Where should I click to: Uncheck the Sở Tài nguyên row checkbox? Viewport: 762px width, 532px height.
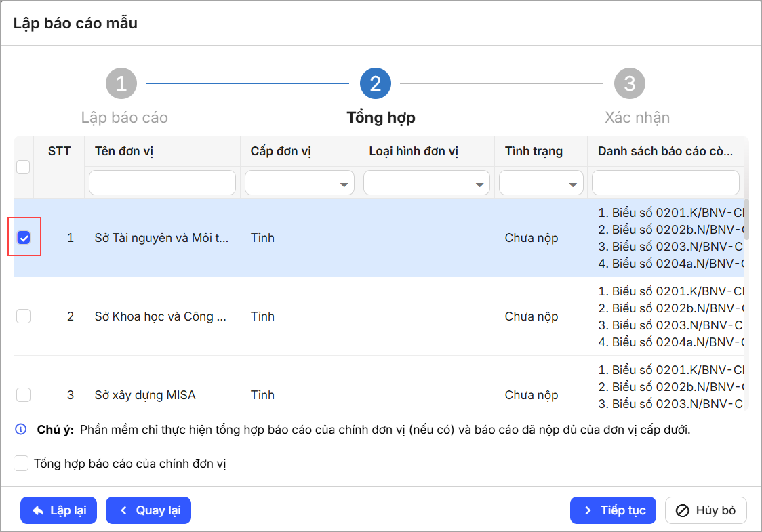coord(24,238)
